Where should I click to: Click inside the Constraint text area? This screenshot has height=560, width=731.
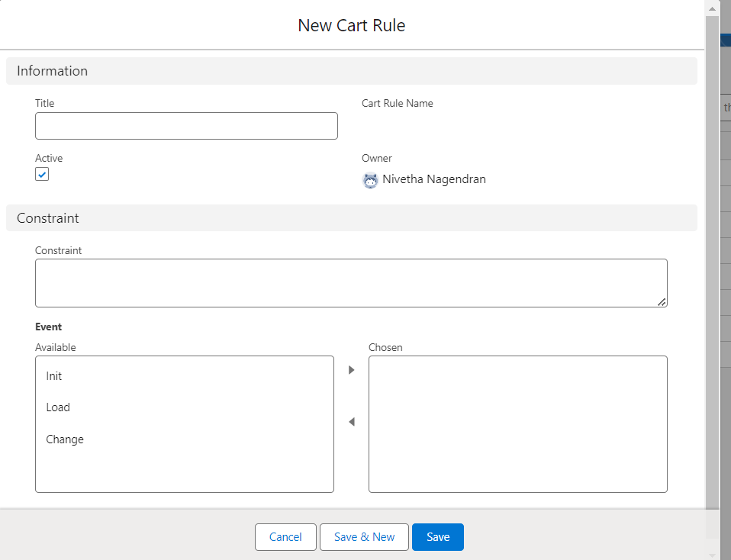point(351,283)
